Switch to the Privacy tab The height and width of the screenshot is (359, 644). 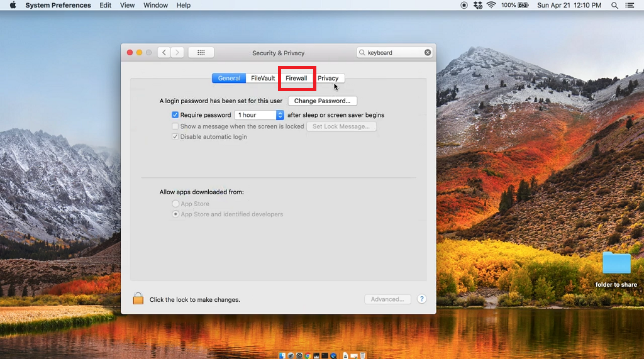(328, 78)
